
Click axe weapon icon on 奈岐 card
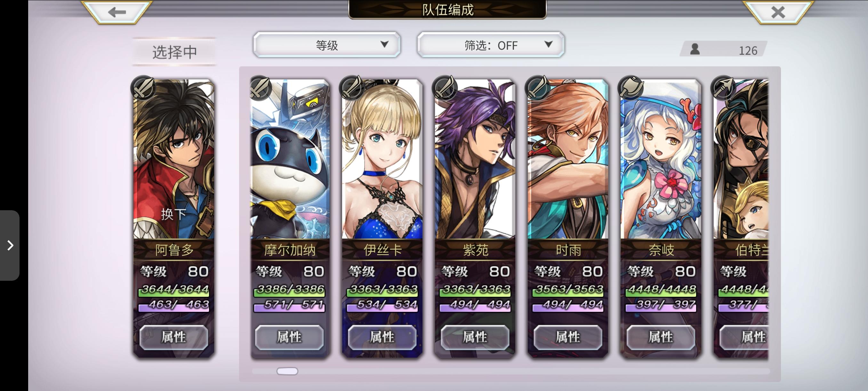(x=631, y=88)
